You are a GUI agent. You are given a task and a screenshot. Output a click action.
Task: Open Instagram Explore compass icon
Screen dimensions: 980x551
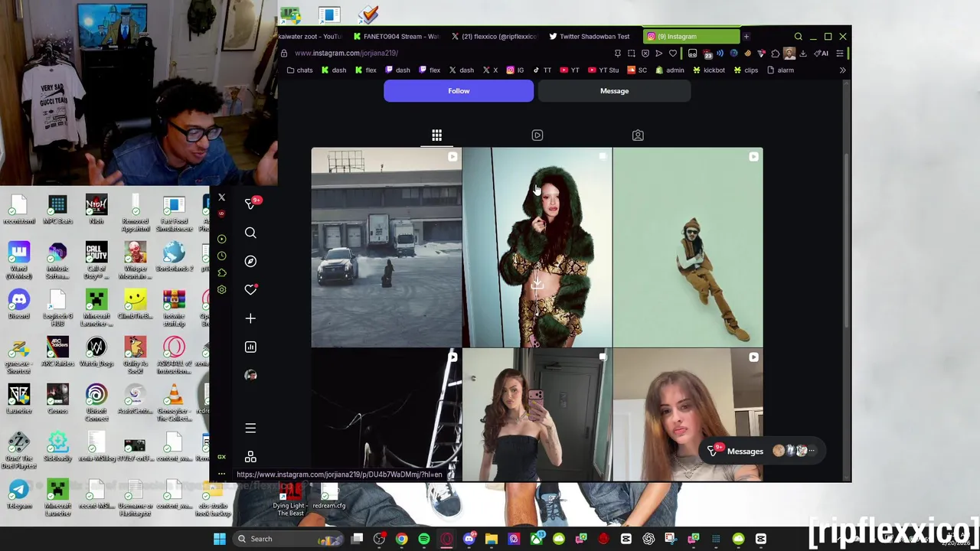(250, 261)
